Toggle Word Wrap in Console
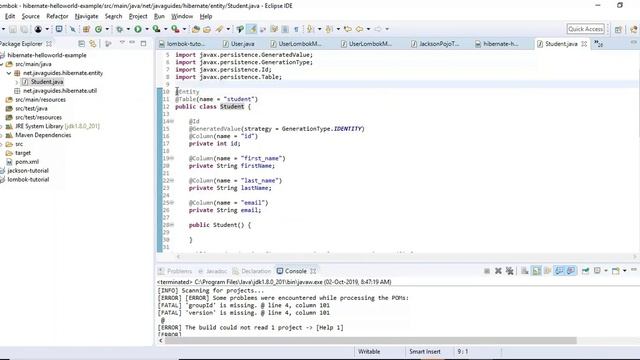The height and width of the screenshot is (360, 640). [x=547, y=271]
